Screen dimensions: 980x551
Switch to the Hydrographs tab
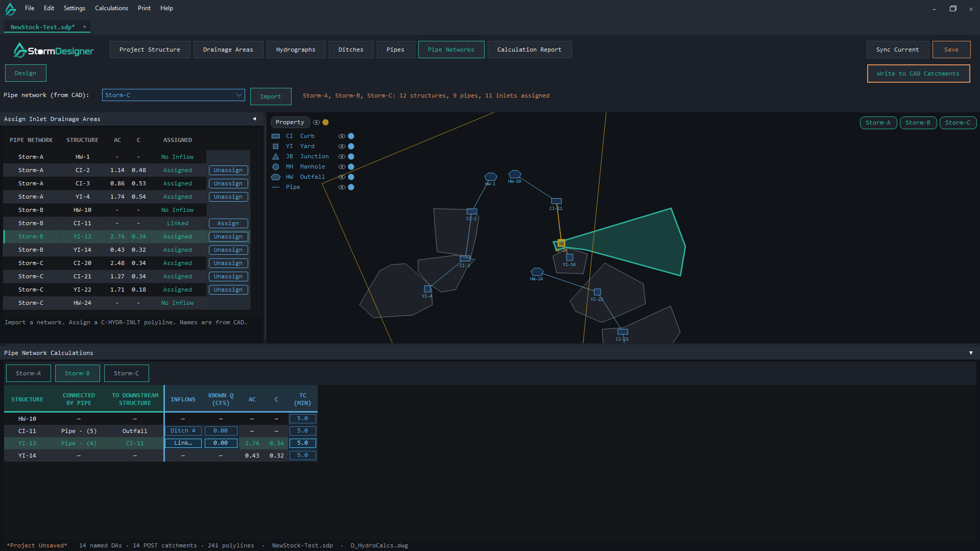[296, 50]
